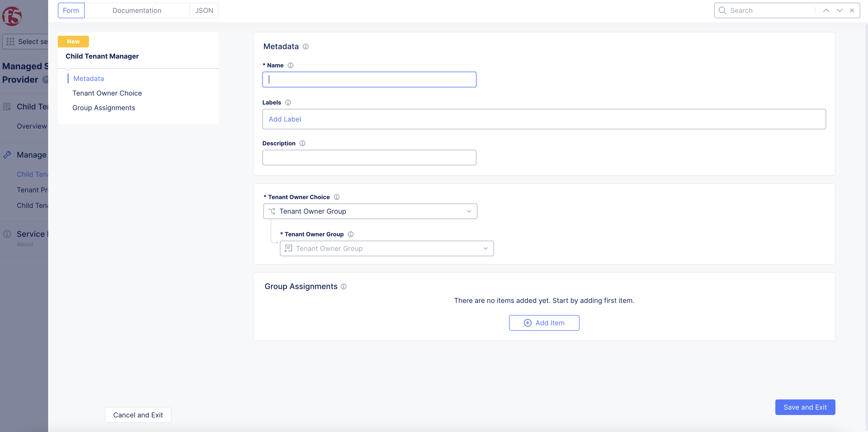
Task: Jump to previous search result arrow
Action: (826, 10)
